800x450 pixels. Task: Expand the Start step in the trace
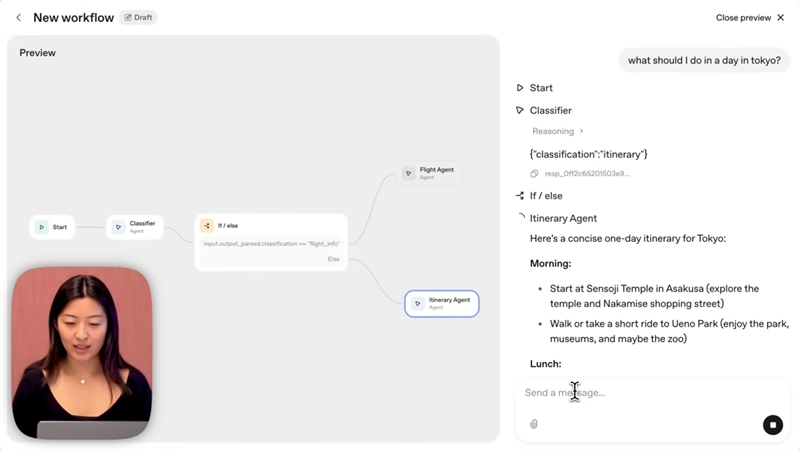pos(540,88)
